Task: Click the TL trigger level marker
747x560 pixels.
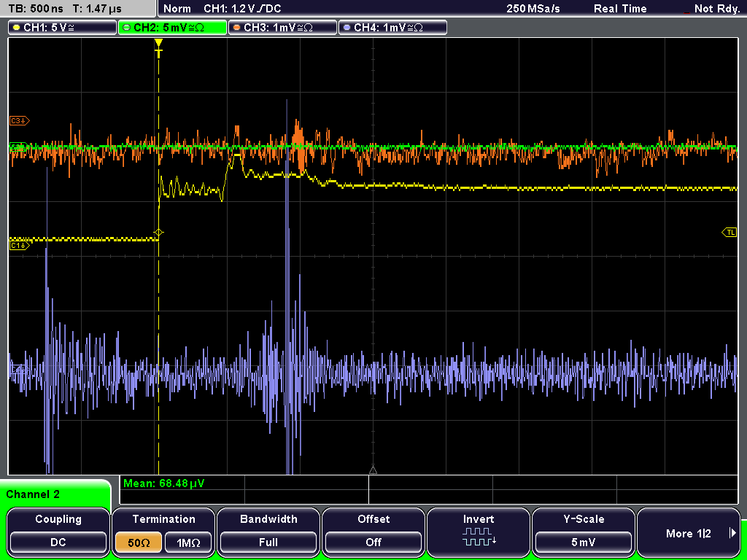Action: pyautogui.click(x=729, y=233)
